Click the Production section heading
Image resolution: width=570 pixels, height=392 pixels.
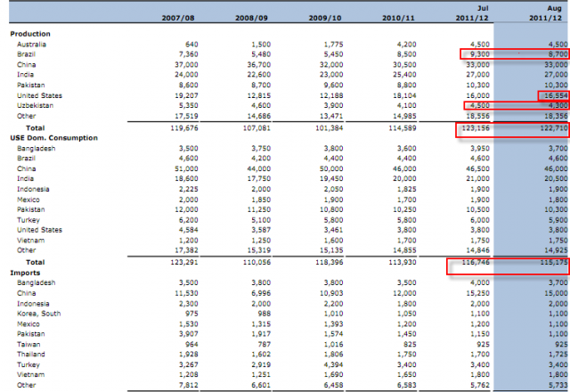[30, 34]
